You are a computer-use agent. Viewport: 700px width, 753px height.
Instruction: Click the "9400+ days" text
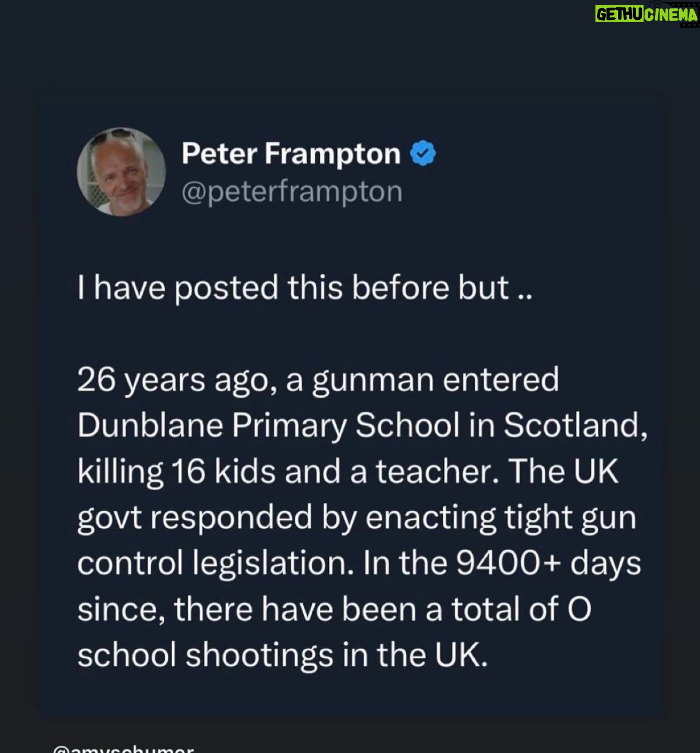click(x=548, y=564)
